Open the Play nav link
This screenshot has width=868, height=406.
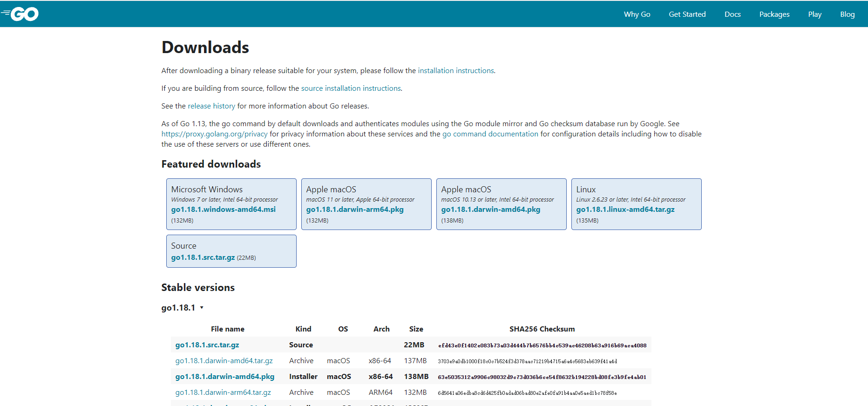pyautogui.click(x=815, y=14)
